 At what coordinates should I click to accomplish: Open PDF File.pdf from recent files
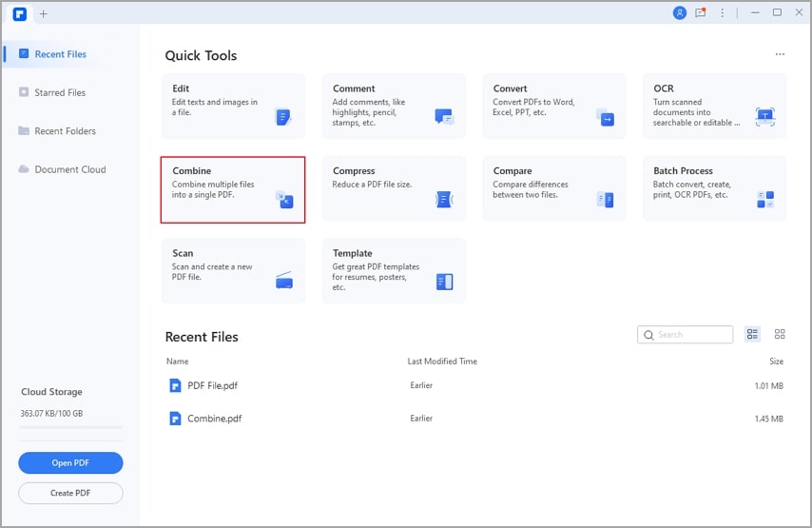coord(212,385)
